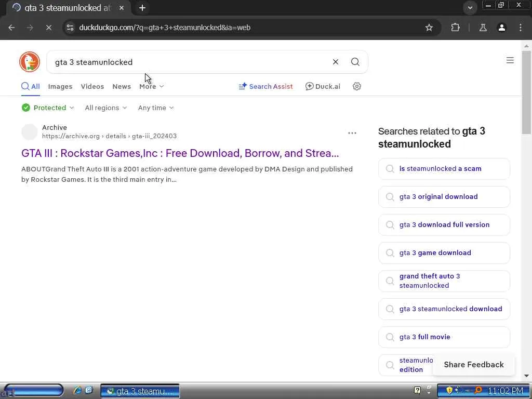Clear the search box with X icon
The image size is (532, 399).
tap(335, 62)
